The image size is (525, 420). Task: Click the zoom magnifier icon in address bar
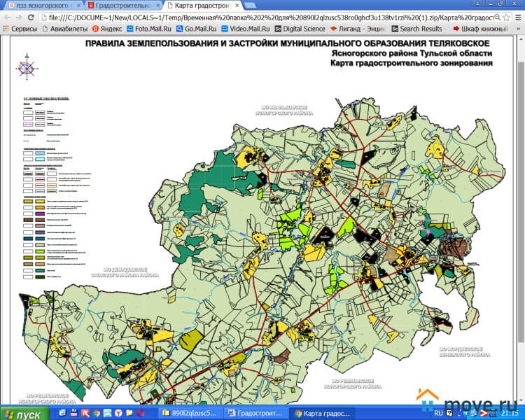497,17
